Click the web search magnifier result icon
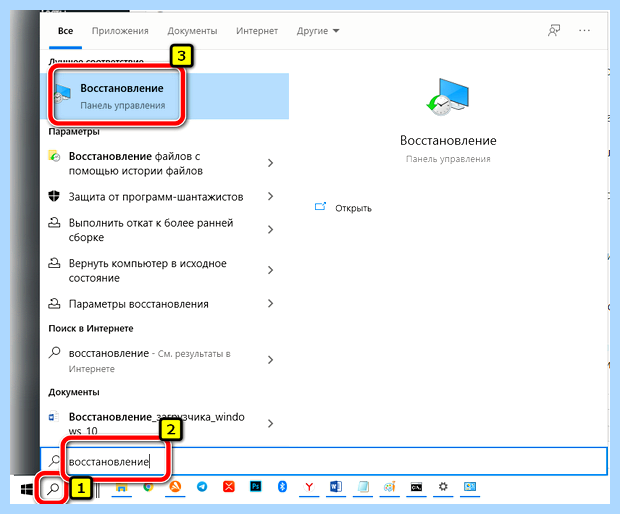Image resolution: width=620 pixels, height=514 pixels. [x=54, y=352]
